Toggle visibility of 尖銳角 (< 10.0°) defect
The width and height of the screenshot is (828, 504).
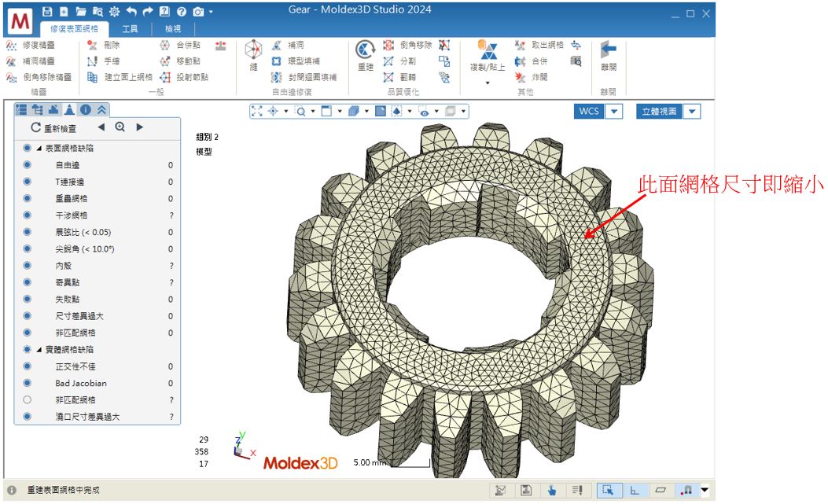coord(27,248)
